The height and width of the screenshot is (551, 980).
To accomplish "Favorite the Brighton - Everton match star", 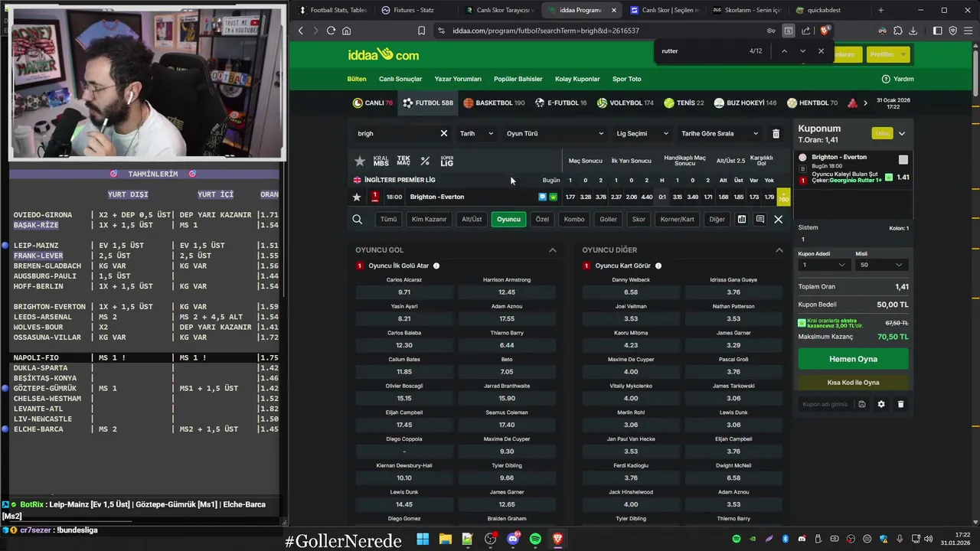I will click(x=356, y=197).
